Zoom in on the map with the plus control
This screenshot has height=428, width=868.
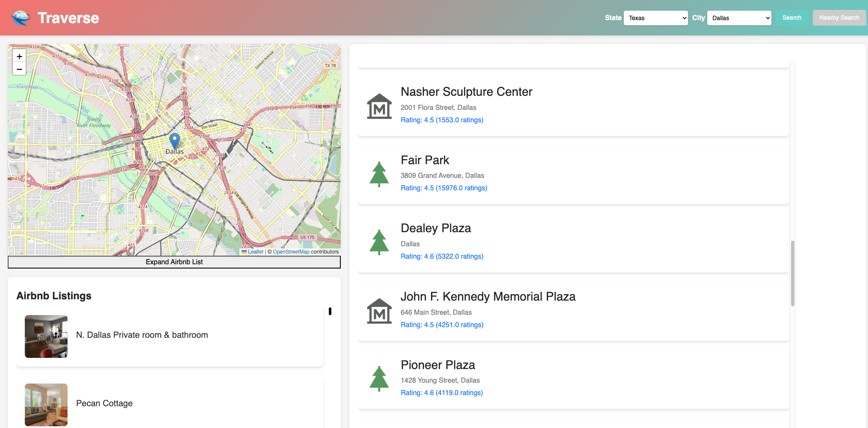19,56
